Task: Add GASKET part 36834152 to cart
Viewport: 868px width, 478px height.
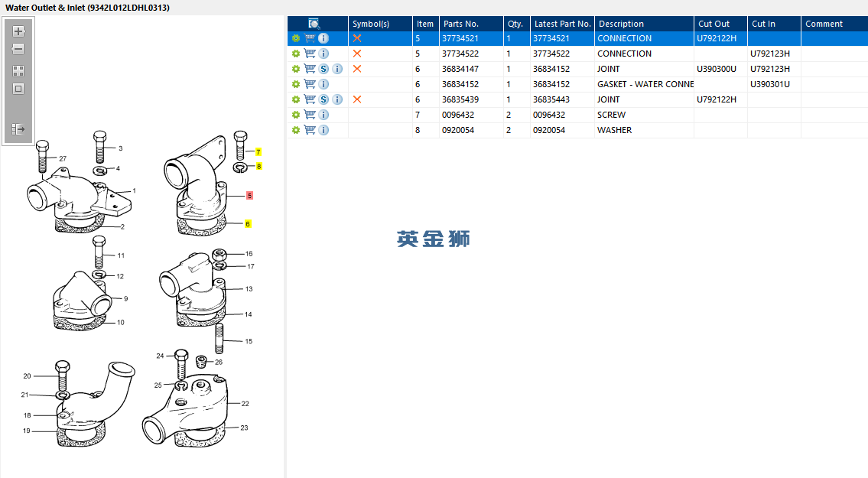Action: 310,84
